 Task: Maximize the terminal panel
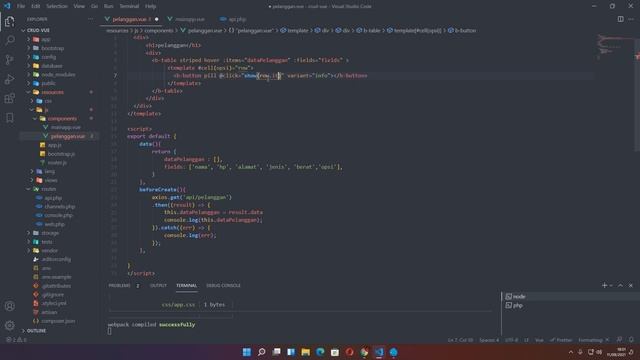620,285
